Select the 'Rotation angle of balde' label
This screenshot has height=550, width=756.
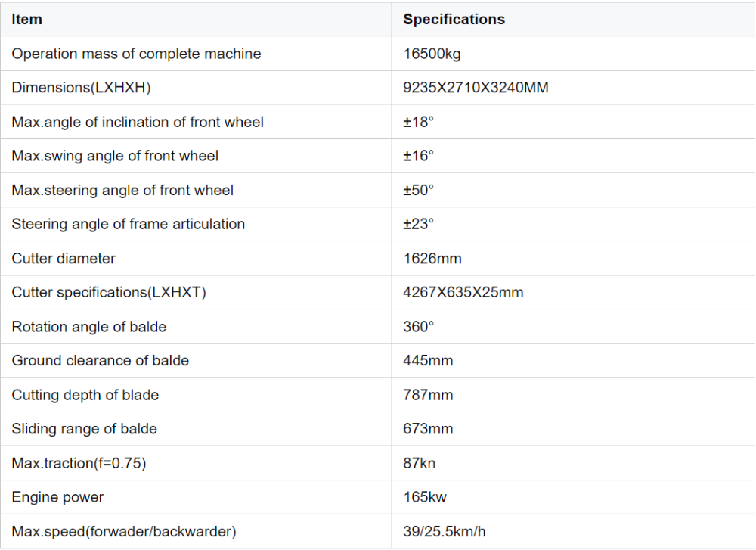click(88, 327)
